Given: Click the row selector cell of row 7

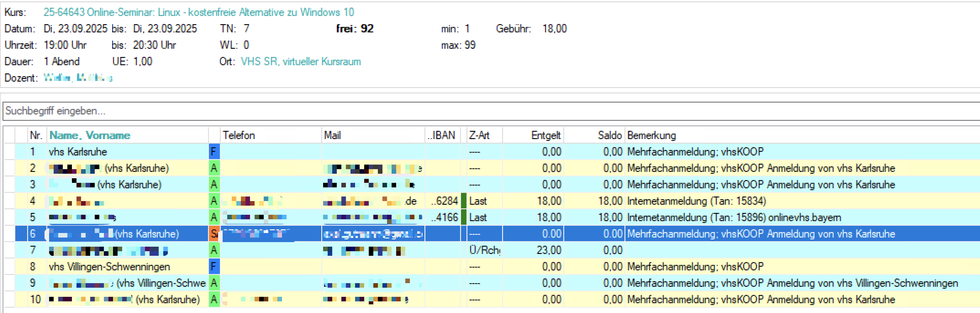Looking at the screenshot, I should [9, 250].
